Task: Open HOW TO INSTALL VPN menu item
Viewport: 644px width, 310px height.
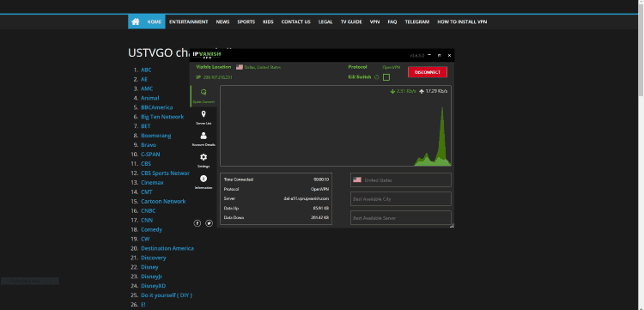Action: click(x=462, y=21)
